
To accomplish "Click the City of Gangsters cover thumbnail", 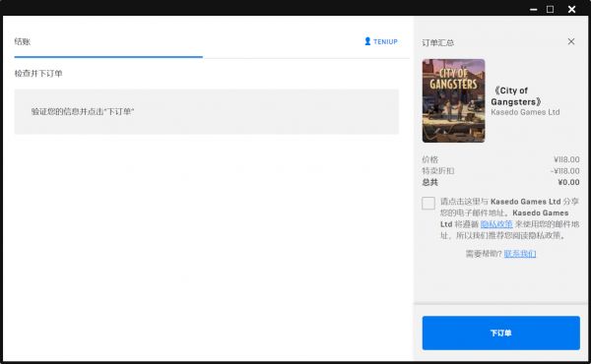I will pos(453,101).
